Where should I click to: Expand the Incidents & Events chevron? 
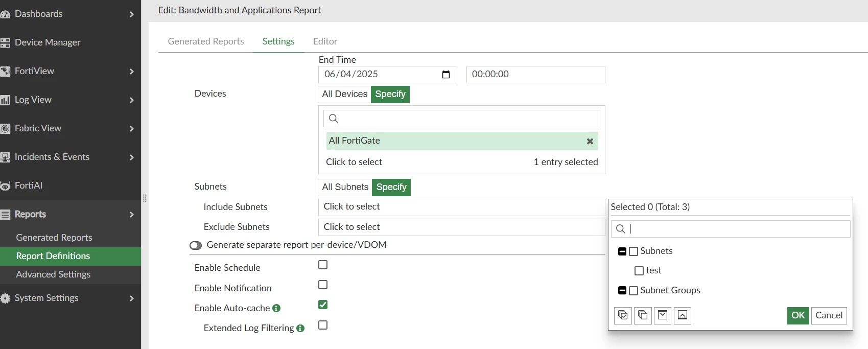(x=131, y=157)
